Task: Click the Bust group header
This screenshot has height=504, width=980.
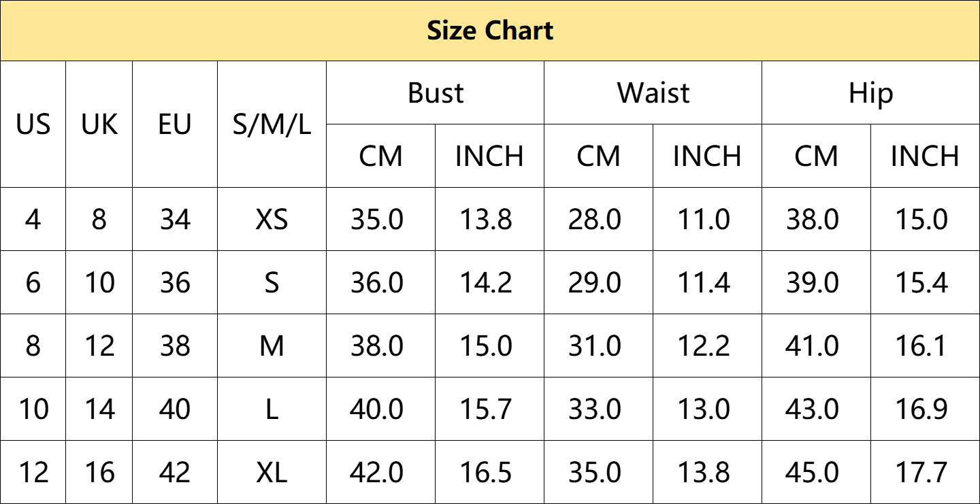Action: 436,93
